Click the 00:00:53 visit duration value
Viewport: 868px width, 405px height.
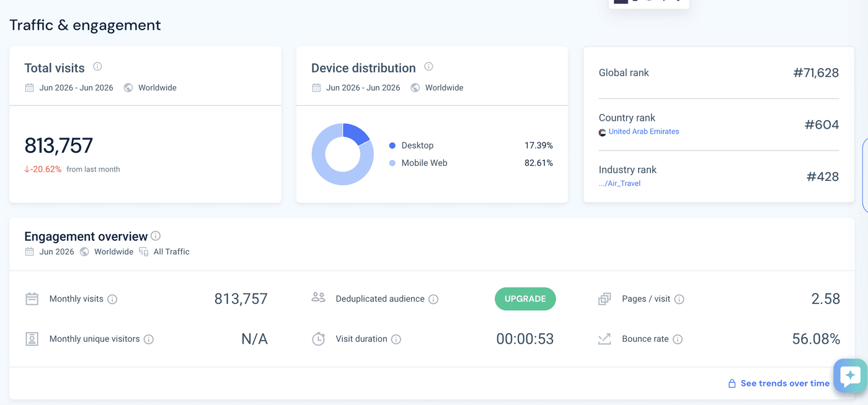(525, 339)
